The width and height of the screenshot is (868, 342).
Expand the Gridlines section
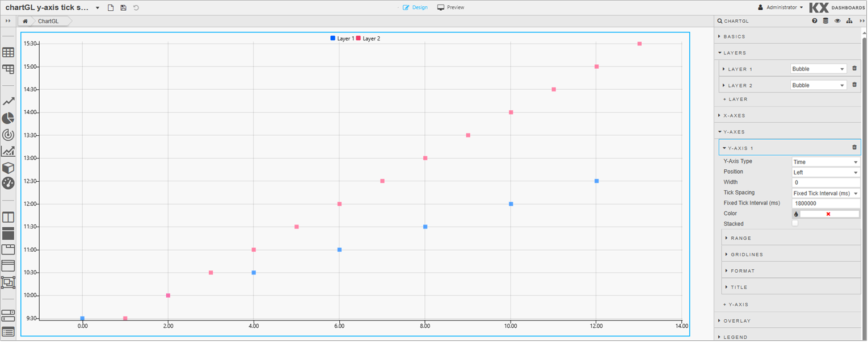pyautogui.click(x=747, y=255)
